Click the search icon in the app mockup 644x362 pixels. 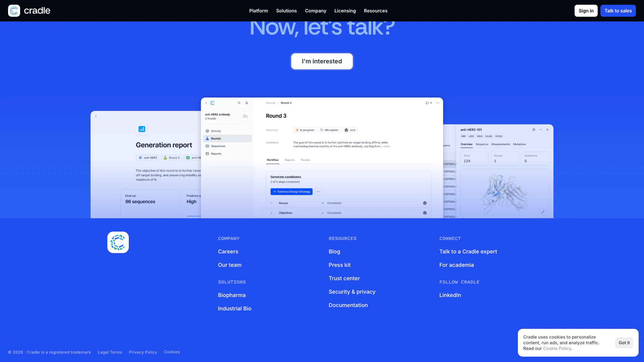click(239, 103)
